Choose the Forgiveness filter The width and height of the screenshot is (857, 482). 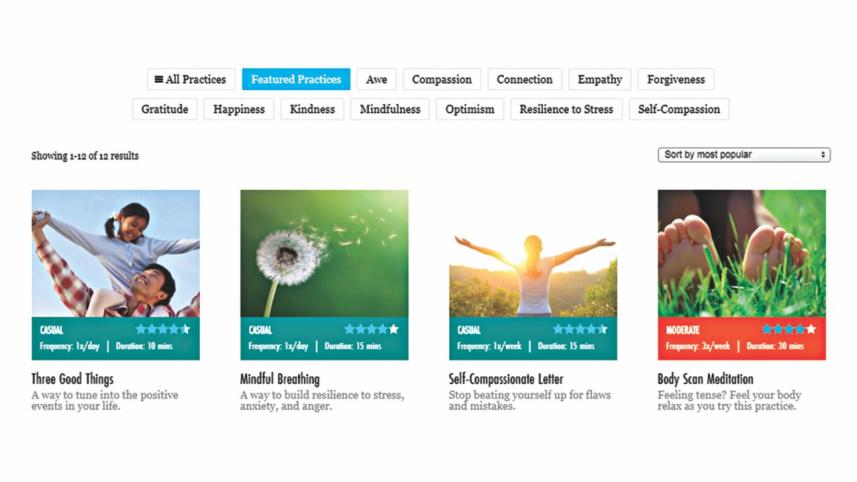[x=676, y=80]
